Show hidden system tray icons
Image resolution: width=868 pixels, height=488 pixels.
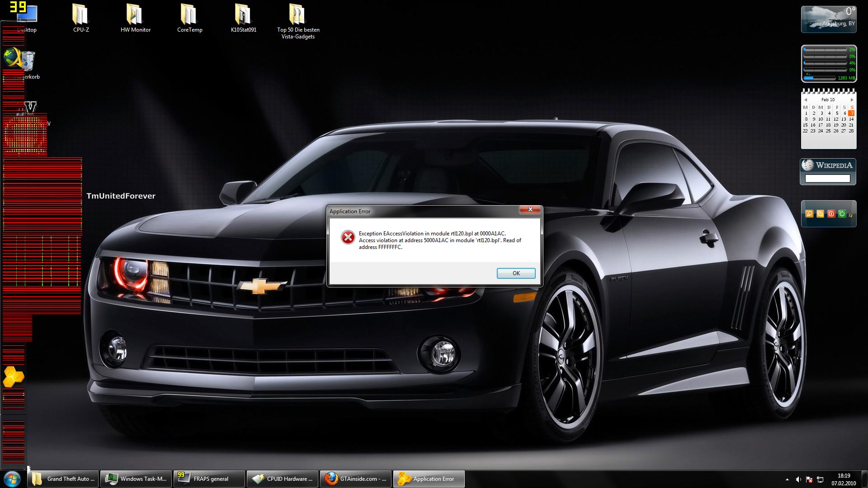pos(787,479)
